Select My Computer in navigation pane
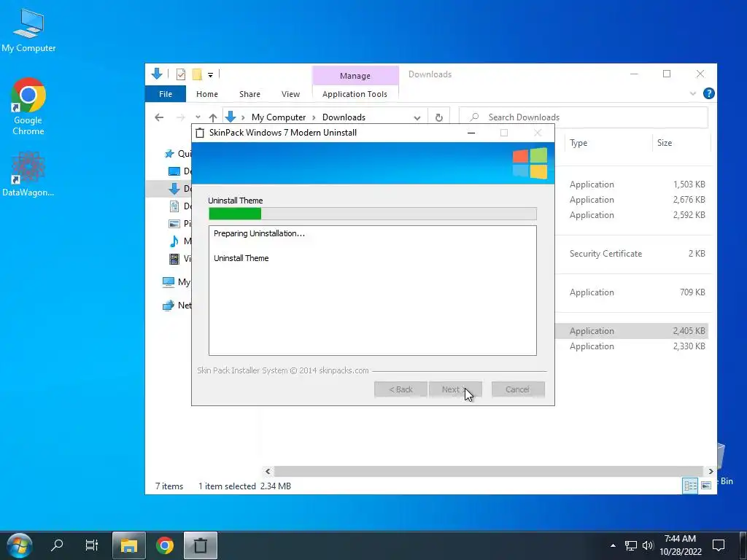 (x=177, y=282)
